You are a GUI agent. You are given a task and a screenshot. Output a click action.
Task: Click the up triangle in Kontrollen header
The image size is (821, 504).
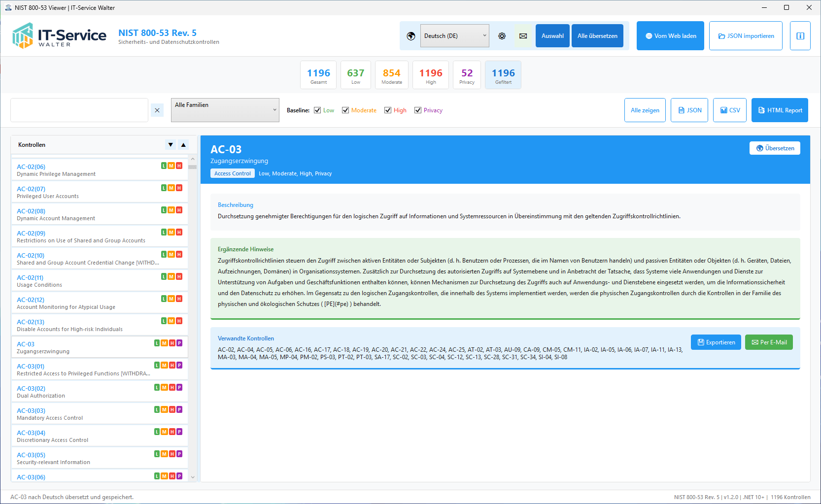point(183,145)
